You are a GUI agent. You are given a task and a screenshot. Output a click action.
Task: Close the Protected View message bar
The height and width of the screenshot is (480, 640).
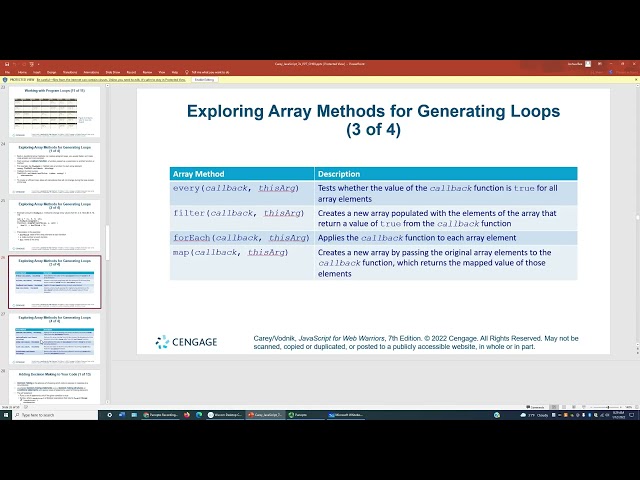[636, 80]
